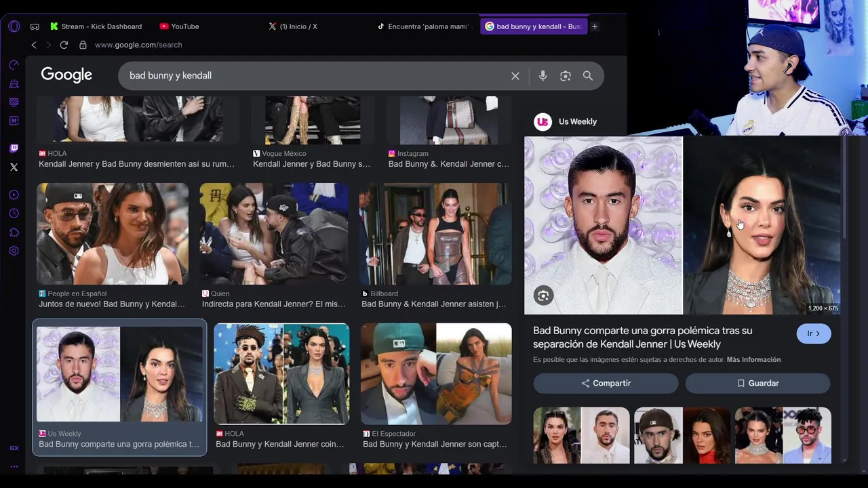The height and width of the screenshot is (488, 868).
Task: Click the Guardar button
Action: [x=757, y=383]
